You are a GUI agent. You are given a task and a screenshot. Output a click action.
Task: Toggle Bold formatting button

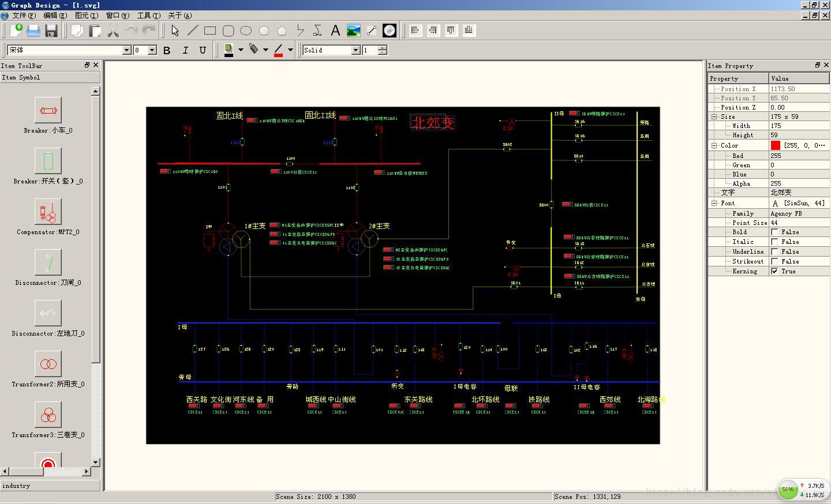tap(167, 50)
